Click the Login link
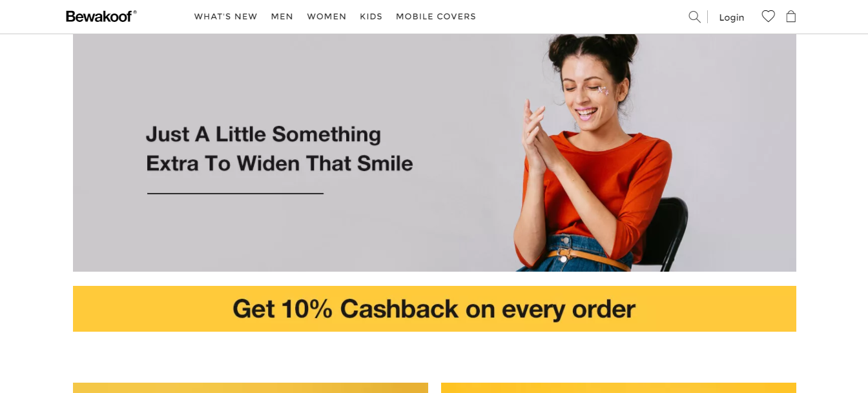 732,17
